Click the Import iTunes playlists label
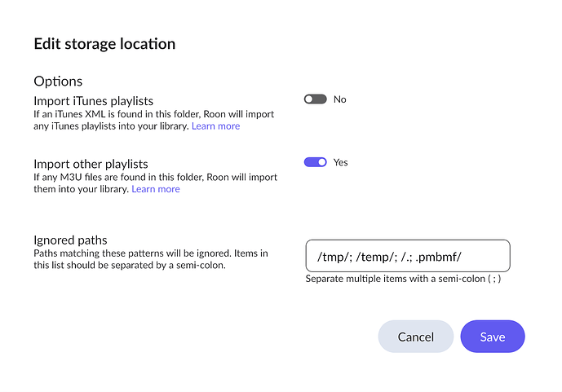The height and width of the screenshot is (392, 562). (x=94, y=101)
